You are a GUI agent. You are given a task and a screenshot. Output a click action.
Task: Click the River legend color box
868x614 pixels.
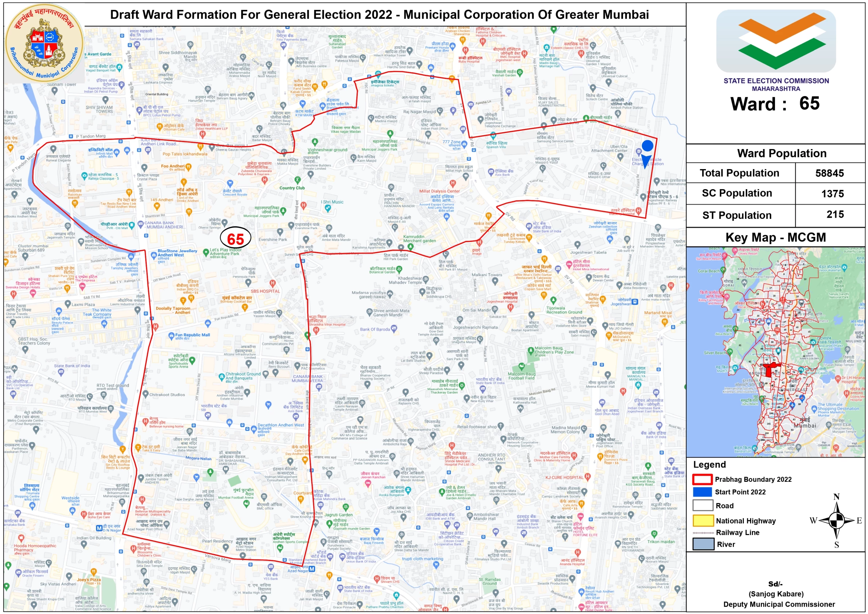[703, 544]
